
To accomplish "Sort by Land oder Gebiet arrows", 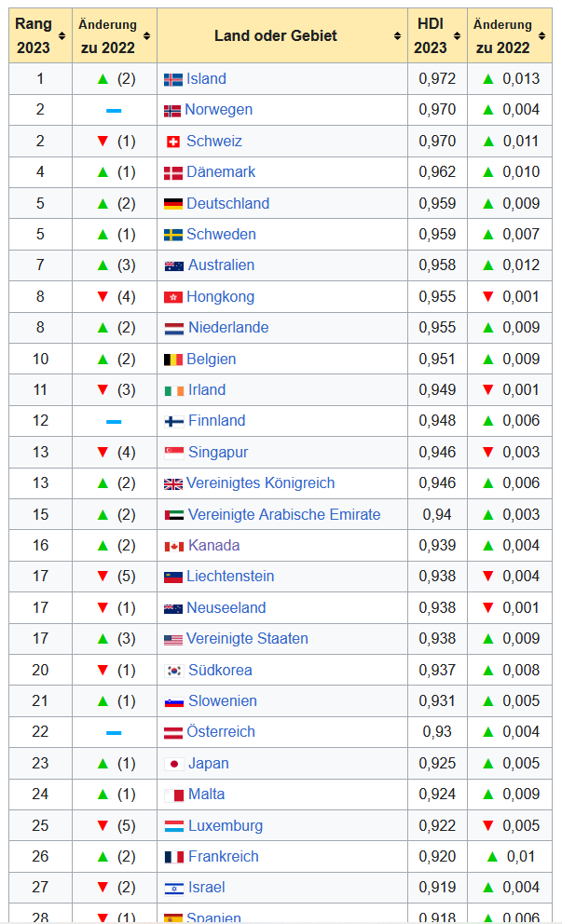I will click(397, 36).
